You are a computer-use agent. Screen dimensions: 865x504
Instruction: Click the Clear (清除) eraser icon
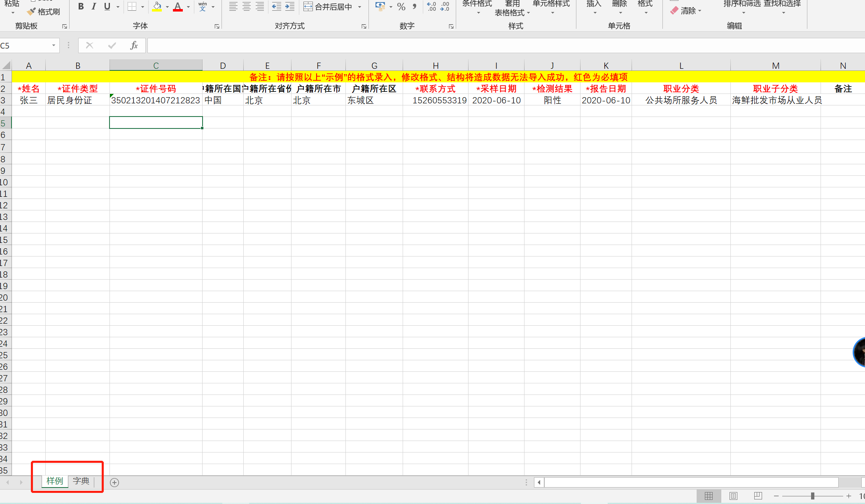[x=674, y=11]
